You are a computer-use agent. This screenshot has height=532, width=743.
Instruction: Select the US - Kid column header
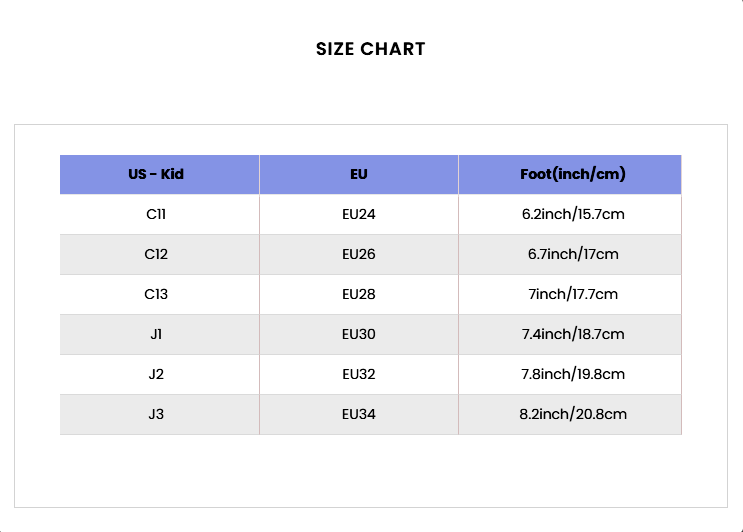(156, 174)
